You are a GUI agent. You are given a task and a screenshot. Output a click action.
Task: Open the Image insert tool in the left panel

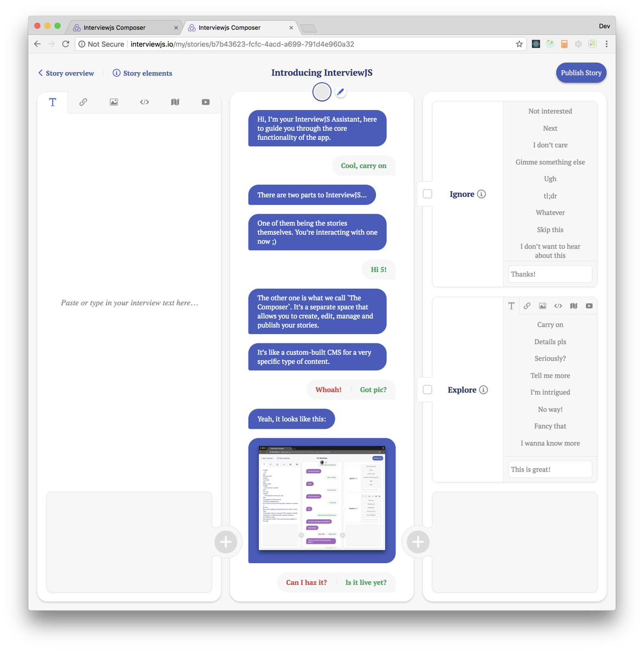tap(113, 102)
